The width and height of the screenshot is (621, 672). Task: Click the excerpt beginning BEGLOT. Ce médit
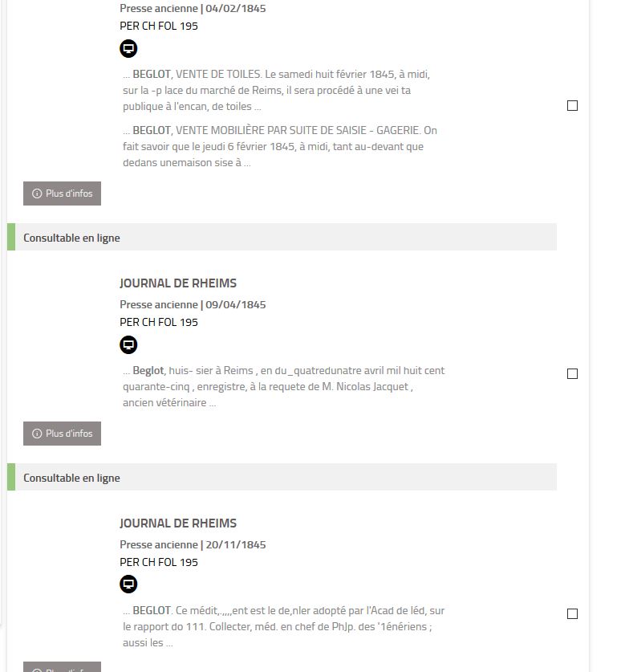(282, 626)
